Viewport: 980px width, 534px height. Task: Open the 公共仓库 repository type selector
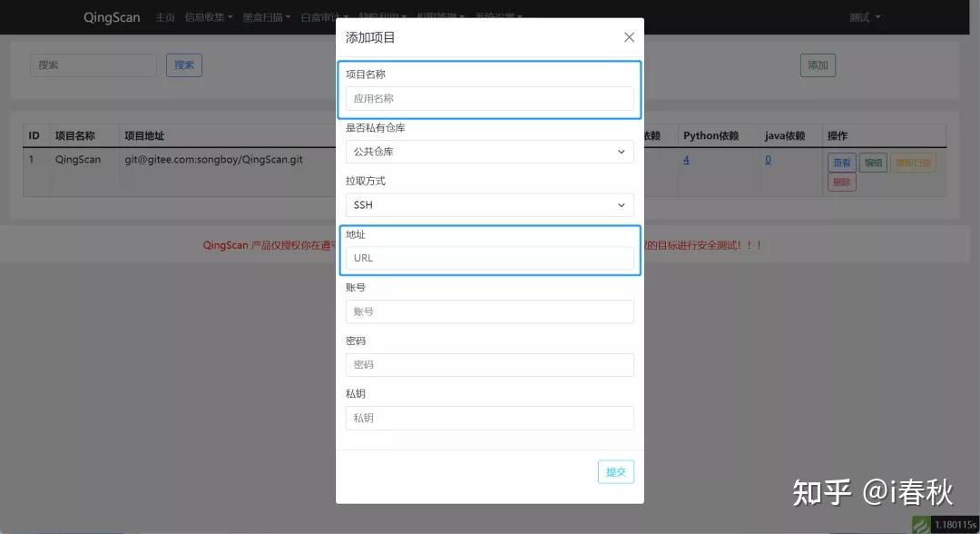489,152
